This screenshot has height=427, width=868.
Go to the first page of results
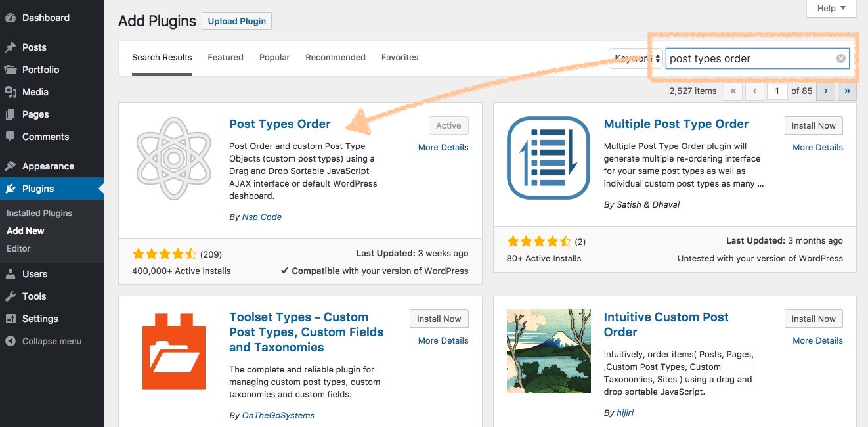(733, 91)
